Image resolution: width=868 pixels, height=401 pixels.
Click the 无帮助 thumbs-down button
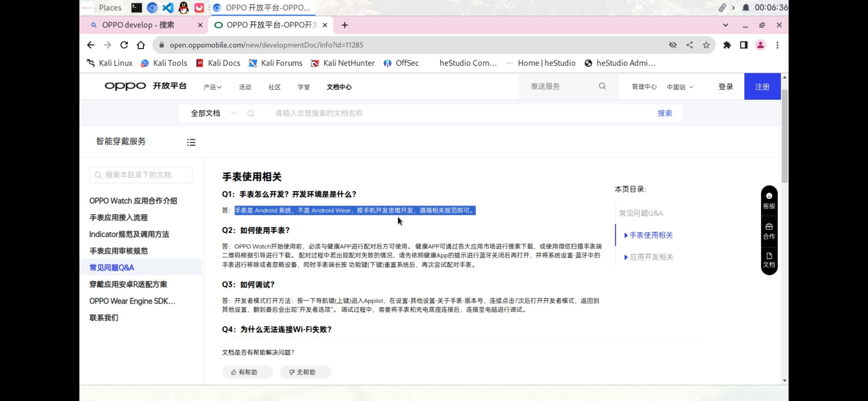[305, 372]
